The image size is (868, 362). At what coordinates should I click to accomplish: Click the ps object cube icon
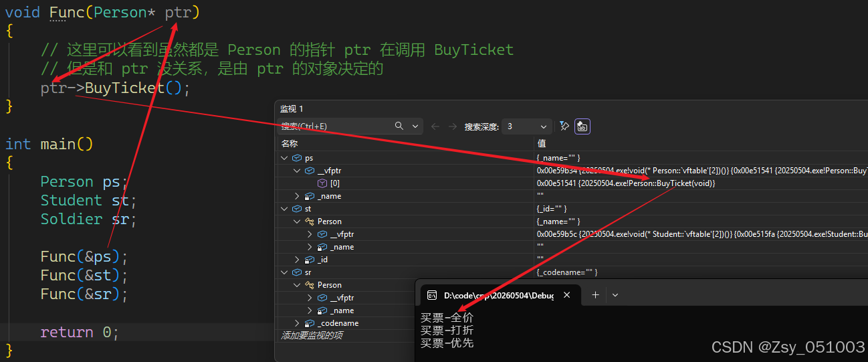297,158
